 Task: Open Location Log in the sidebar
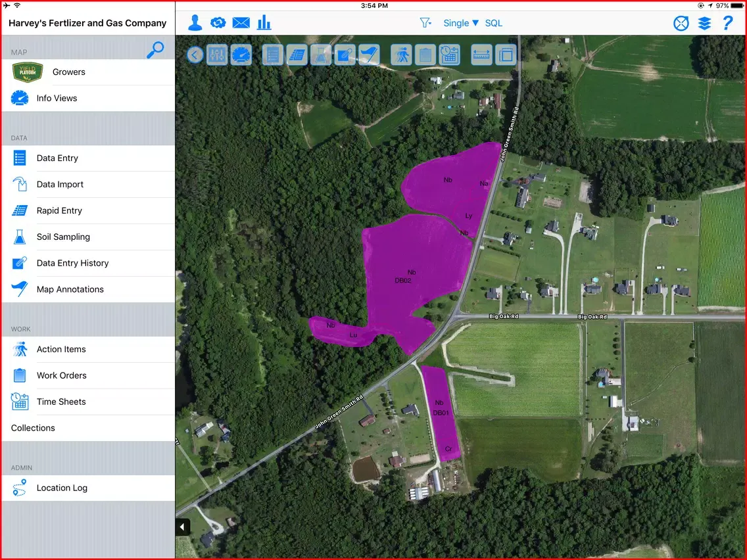coord(88,488)
